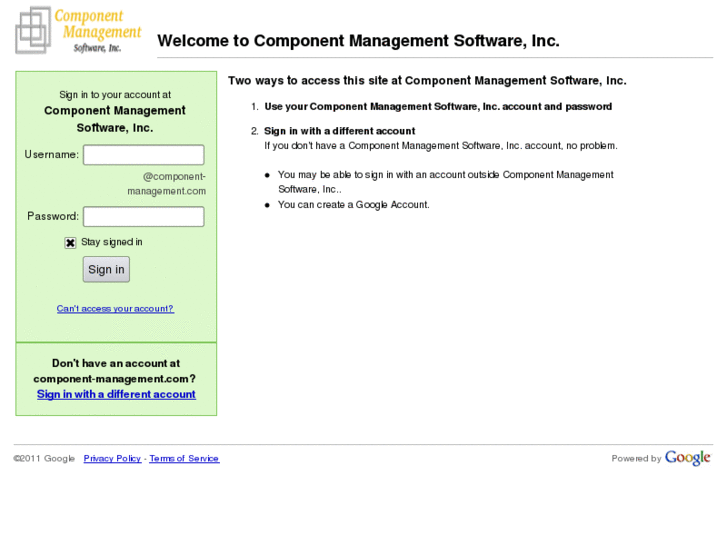Click the Welcome to Component Management heading
Viewport: 727px width, 545px height.
click(x=358, y=41)
